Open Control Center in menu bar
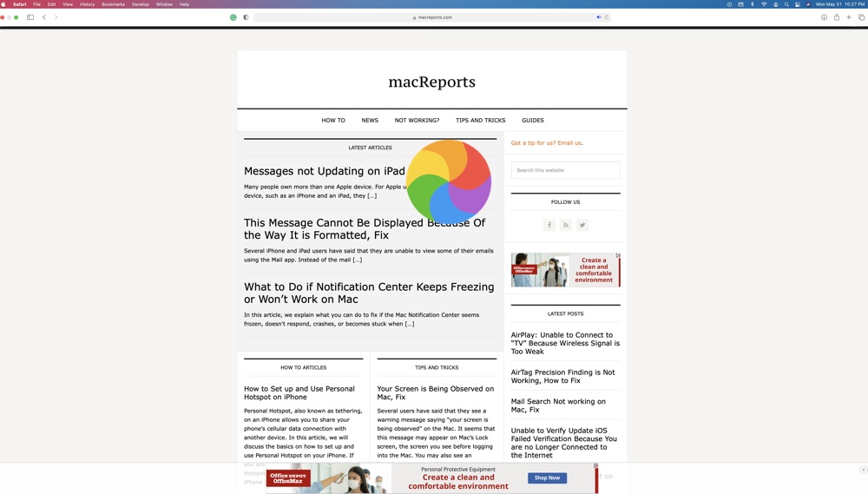The height and width of the screenshot is (494, 868). coord(798,4)
